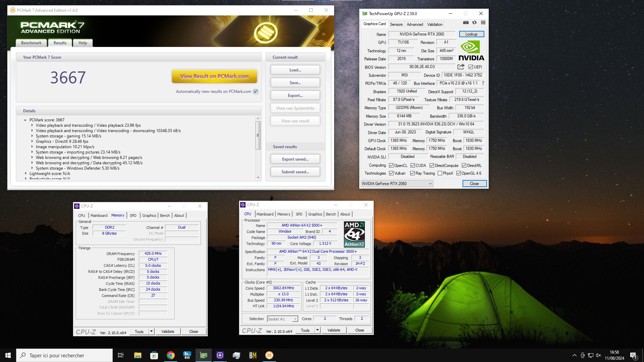Viewport: 644px width, 362px height.
Task: Toggle automatic view results on PCMark.com
Action: coord(256,92)
